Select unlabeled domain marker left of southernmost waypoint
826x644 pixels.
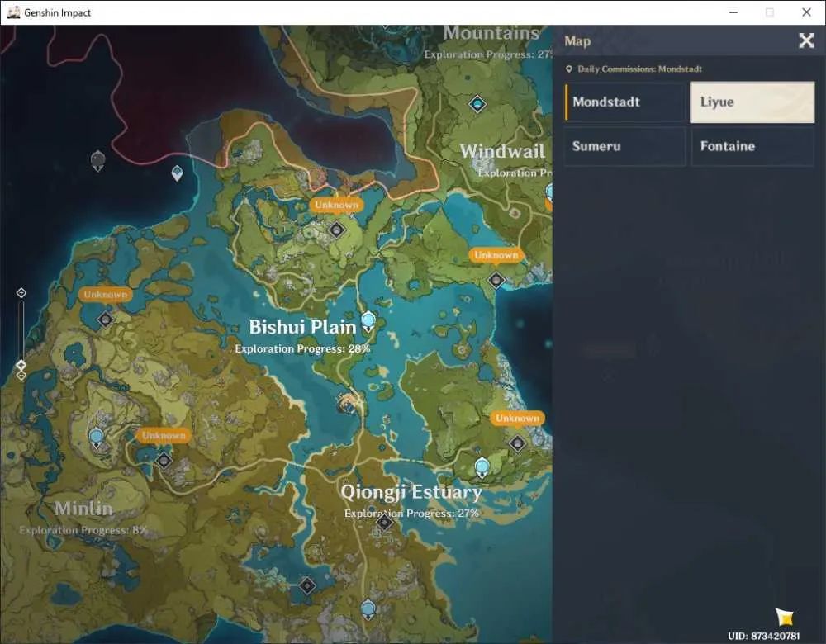pyautogui.click(x=307, y=585)
